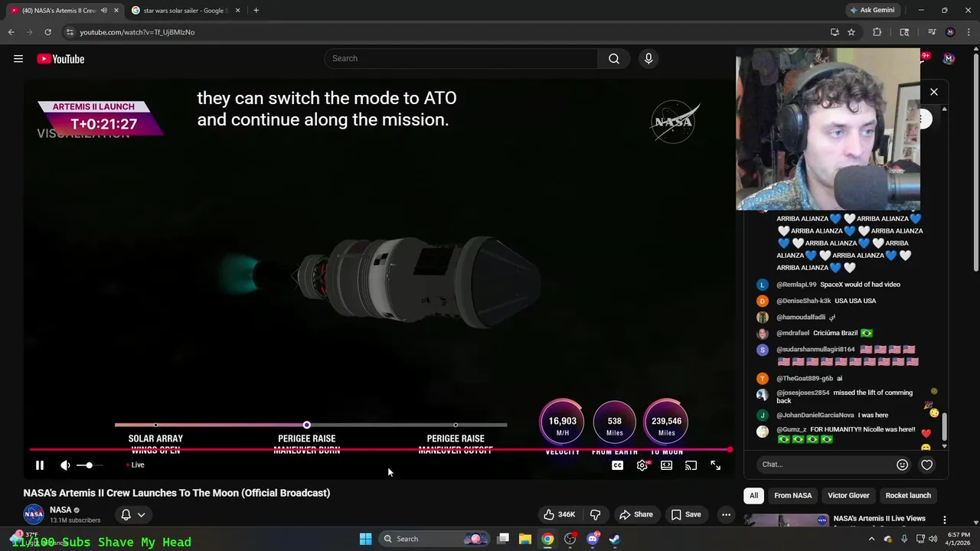Like the video with 346K thumbs up

pyautogui.click(x=560, y=514)
